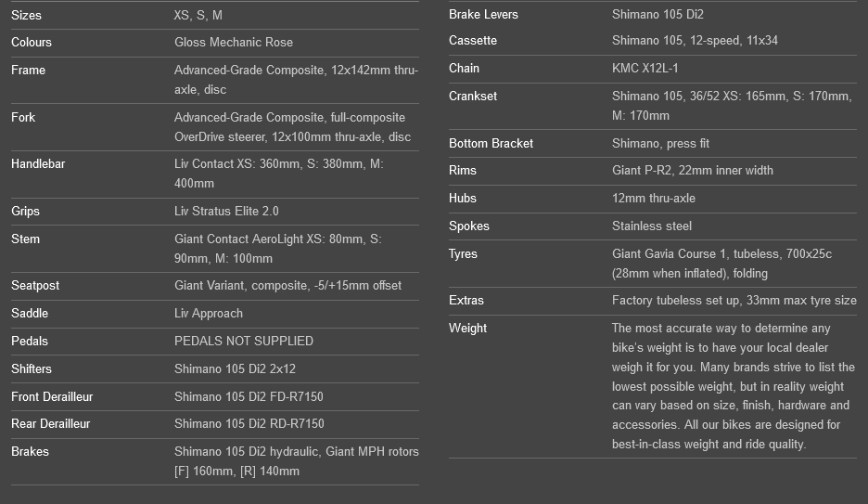
Task: Select the Crankset 36/52 specification text
Action: click(x=732, y=106)
